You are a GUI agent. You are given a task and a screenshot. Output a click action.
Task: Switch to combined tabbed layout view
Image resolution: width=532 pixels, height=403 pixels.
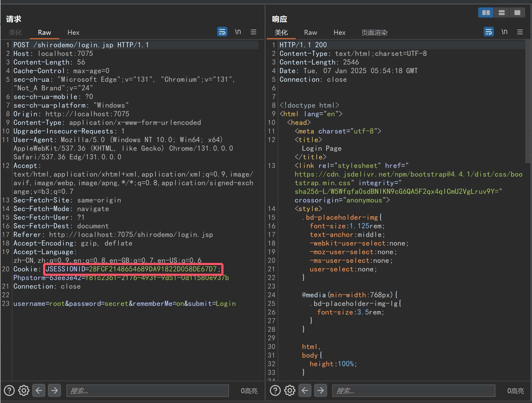pyautogui.click(x=517, y=13)
